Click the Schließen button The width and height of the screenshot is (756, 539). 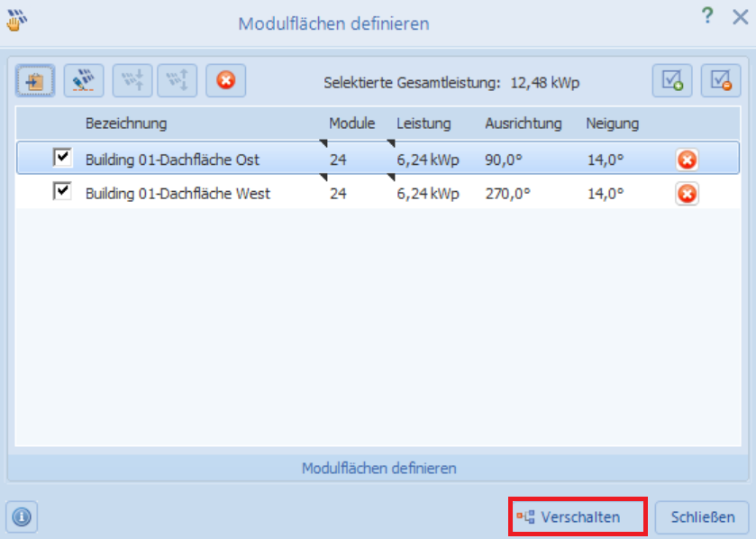coord(701,517)
